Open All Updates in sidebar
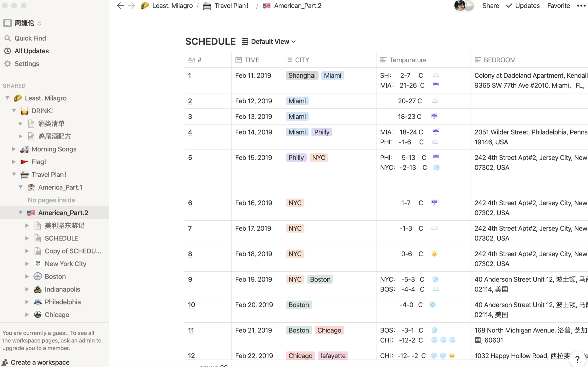 (32, 51)
